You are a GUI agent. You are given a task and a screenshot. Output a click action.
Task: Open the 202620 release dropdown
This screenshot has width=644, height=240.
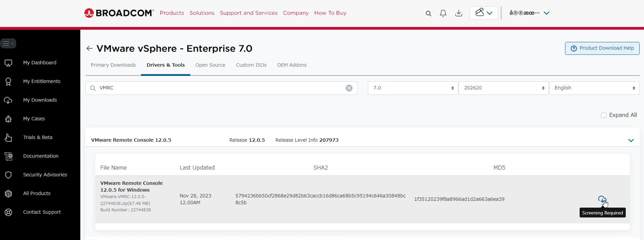pyautogui.click(x=504, y=88)
